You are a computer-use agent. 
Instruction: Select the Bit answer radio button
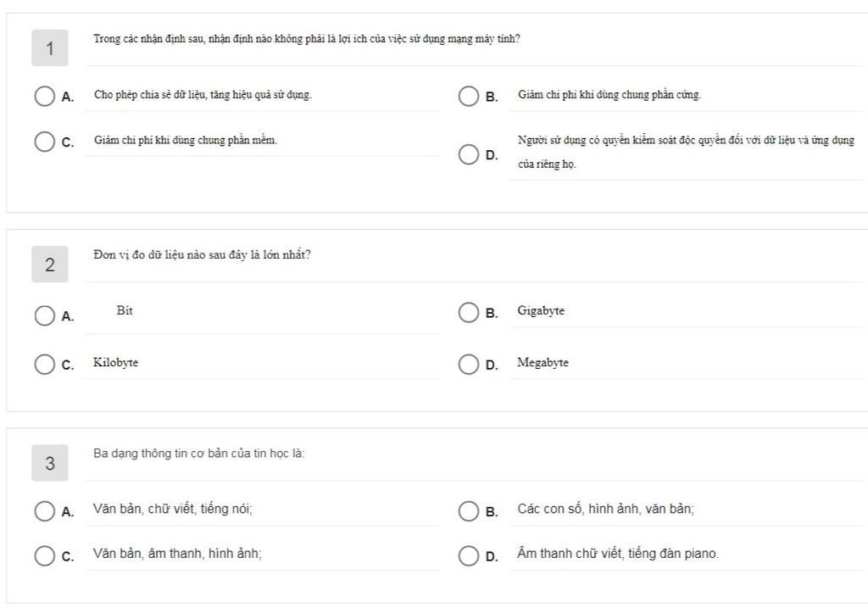45,315
